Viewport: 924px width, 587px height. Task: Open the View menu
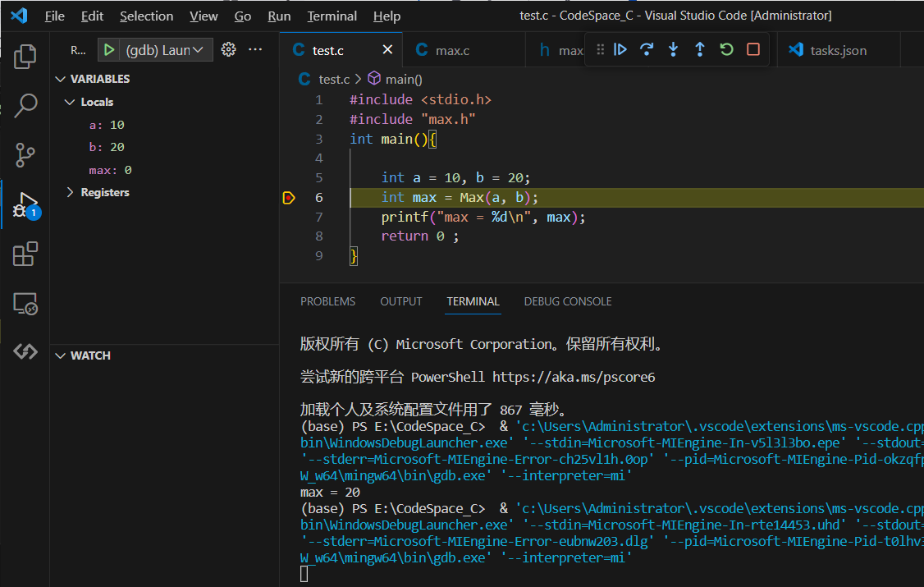204,16
